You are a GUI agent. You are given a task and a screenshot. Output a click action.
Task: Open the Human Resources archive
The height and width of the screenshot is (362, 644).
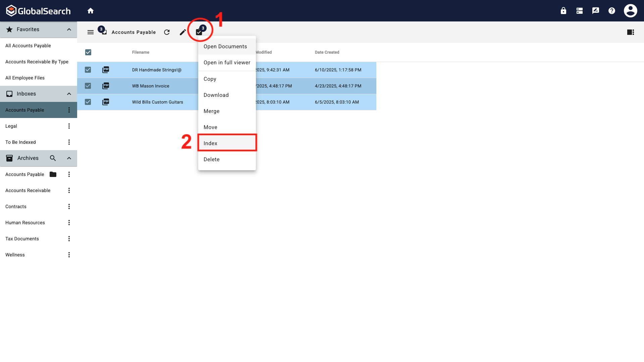(x=25, y=222)
